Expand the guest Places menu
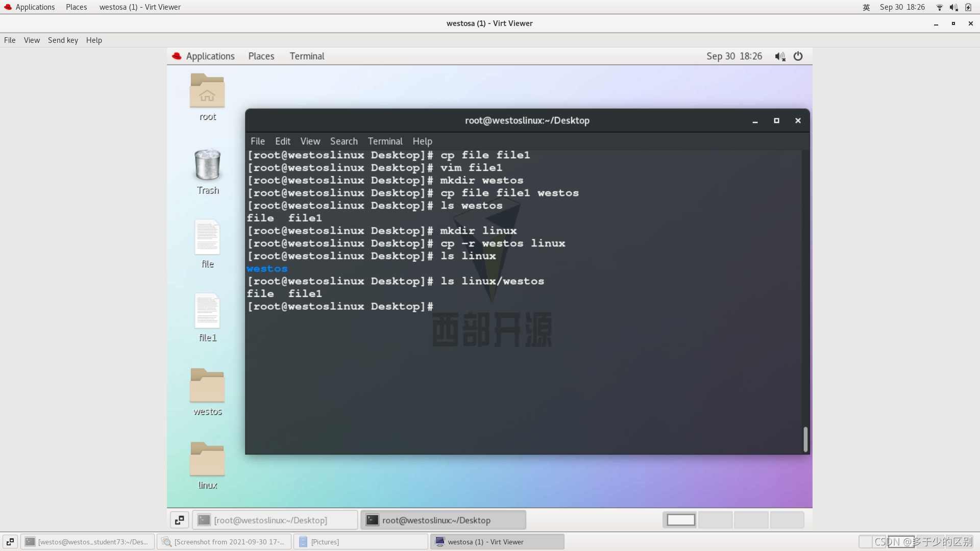 pos(261,57)
